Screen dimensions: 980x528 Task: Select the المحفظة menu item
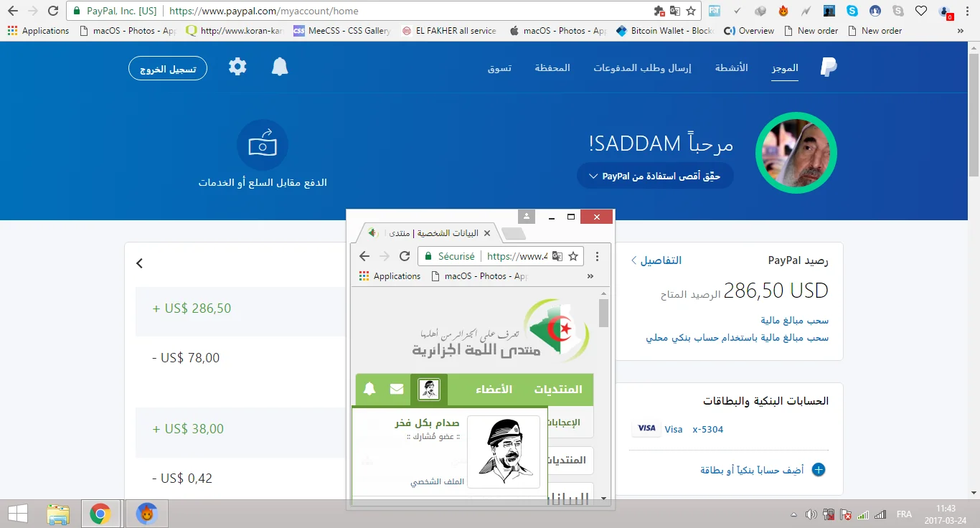pos(552,67)
